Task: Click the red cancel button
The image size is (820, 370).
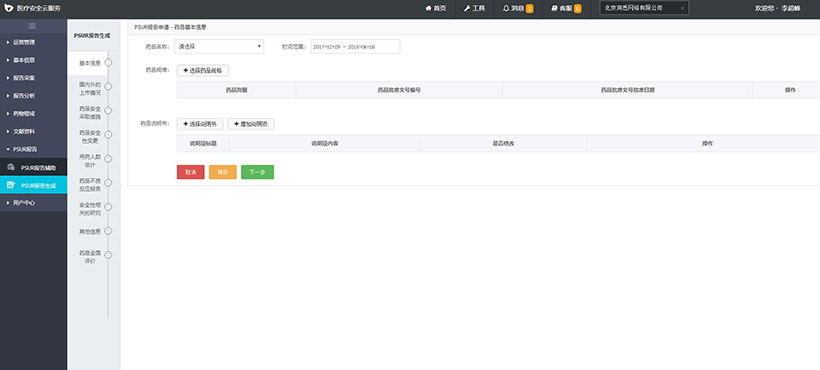Action: pos(190,172)
